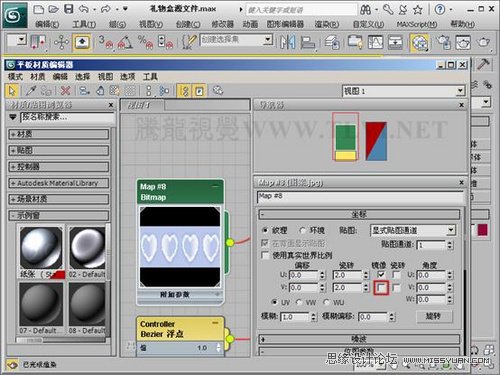Screen dimensions: 500x375
Task: Click the 3ds Max application logo button
Action: [14, 15]
